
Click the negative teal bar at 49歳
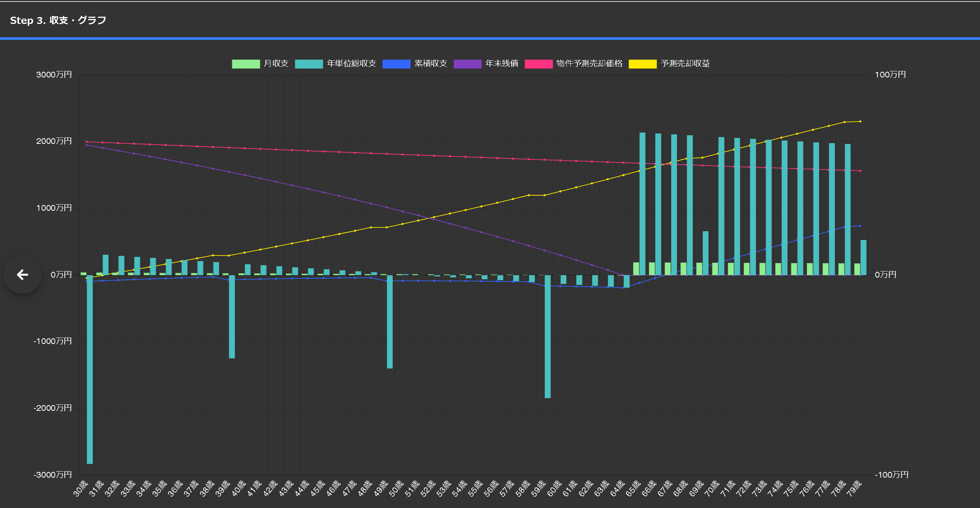point(390,321)
